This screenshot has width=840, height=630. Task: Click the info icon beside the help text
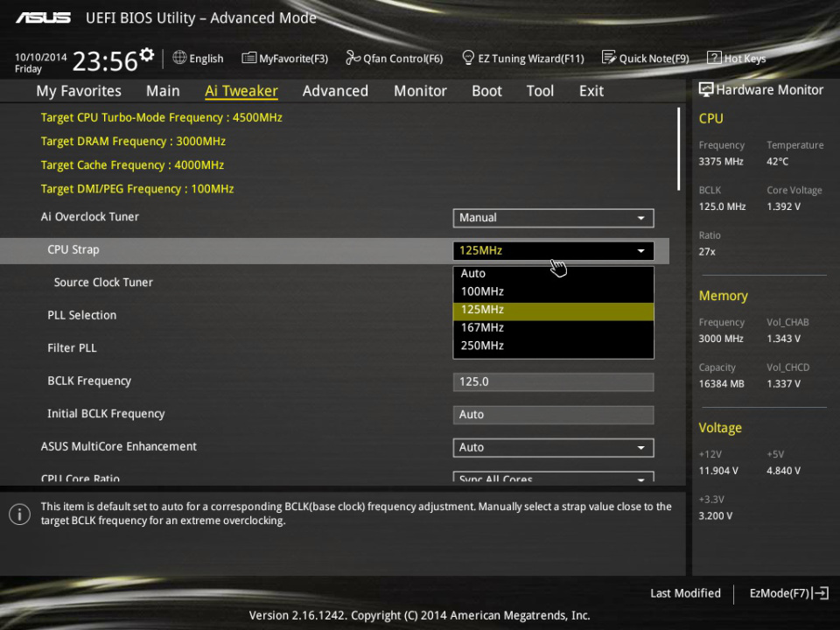point(19,514)
